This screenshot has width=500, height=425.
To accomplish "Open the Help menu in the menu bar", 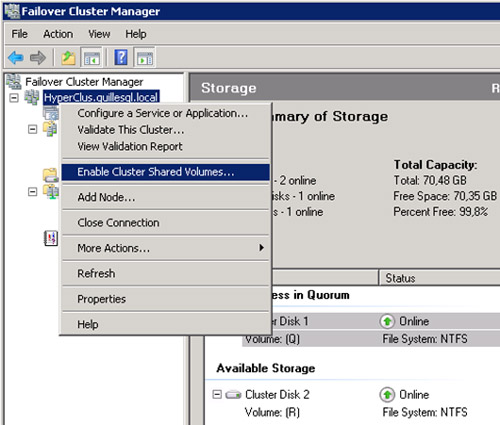I will pyautogui.click(x=136, y=34).
